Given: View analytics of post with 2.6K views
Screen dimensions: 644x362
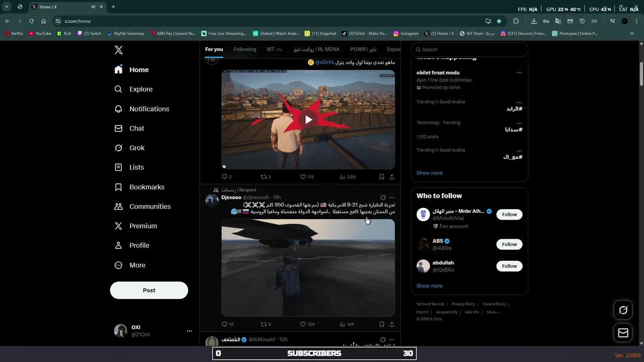Looking at the screenshot, I should tap(348, 177).
